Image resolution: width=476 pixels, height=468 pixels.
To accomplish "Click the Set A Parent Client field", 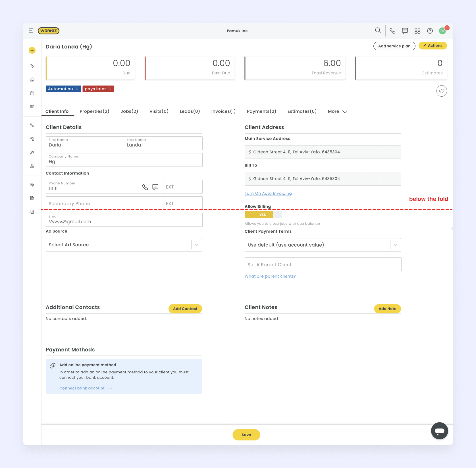I will point(323,265).
